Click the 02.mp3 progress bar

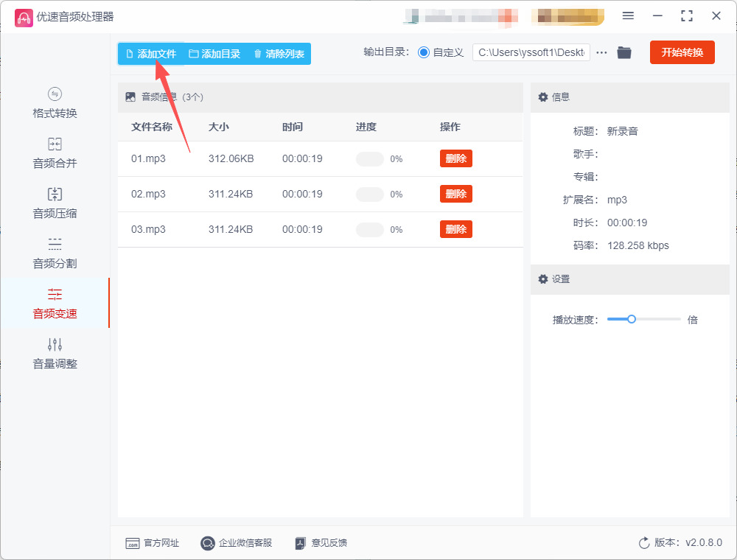click(x=370, y=194)
